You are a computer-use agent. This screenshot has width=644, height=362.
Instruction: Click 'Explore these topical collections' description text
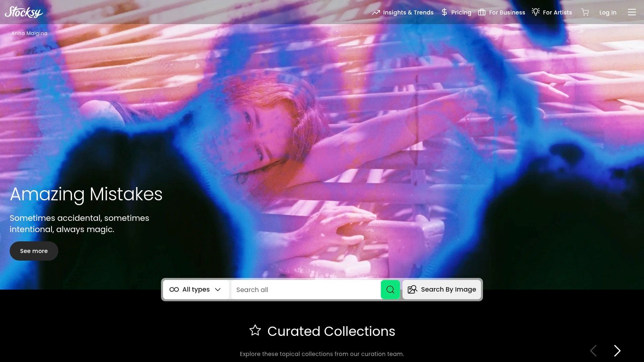tap(322, 354)
